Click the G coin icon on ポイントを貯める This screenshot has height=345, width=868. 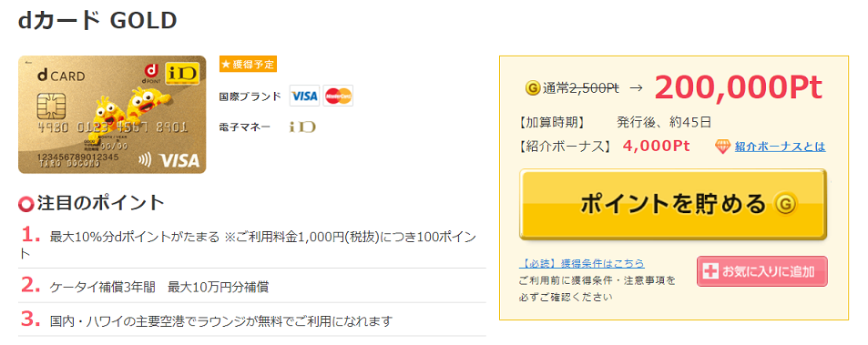click(x=785, y=204)
